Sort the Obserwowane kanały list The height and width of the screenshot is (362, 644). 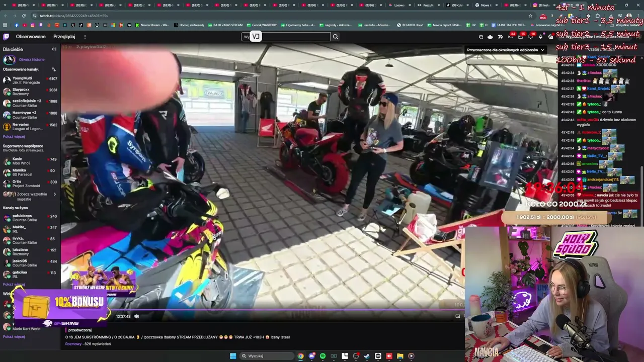click(54, 69)
